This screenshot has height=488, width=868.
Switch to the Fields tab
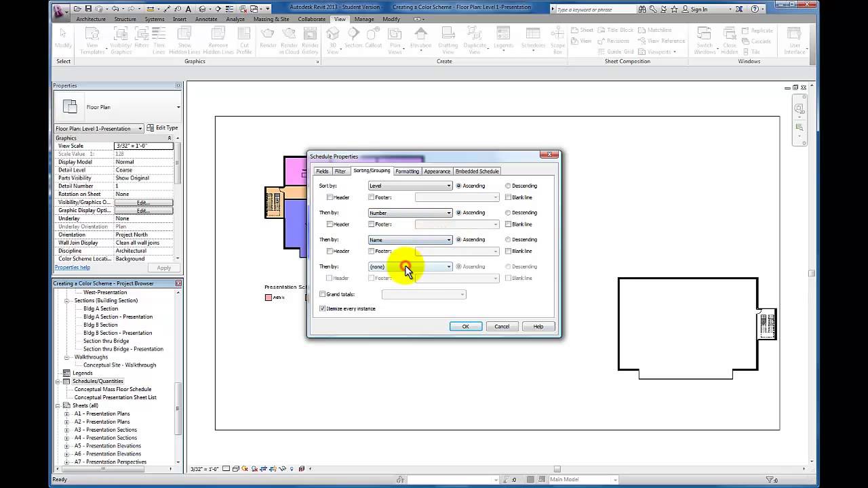point(322,171)
